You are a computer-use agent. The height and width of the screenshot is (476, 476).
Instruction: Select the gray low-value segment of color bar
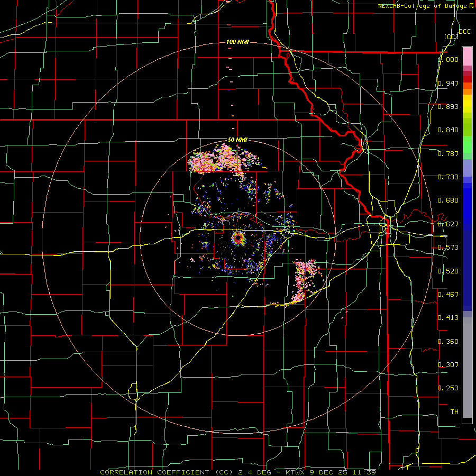[x=467, y=368]
